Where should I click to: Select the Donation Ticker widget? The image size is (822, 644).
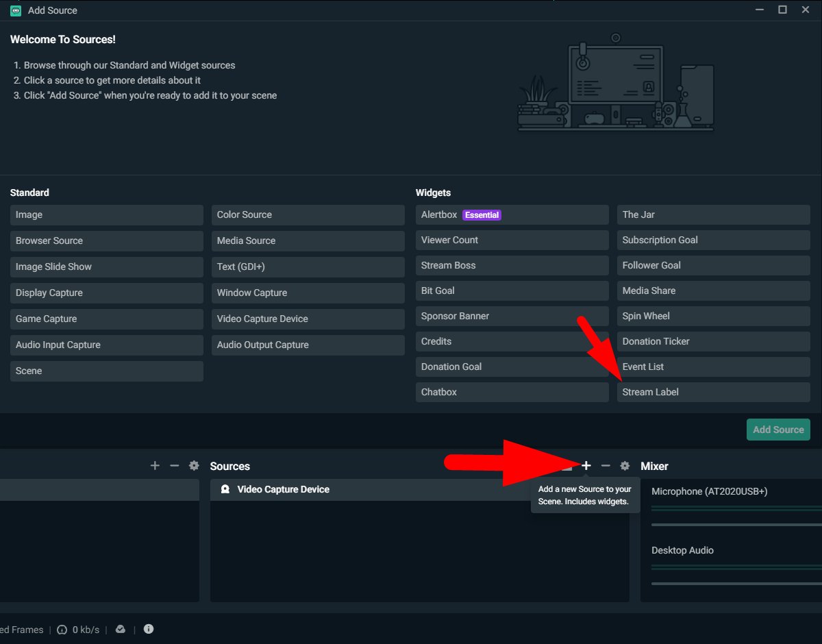tap(714, 341)
